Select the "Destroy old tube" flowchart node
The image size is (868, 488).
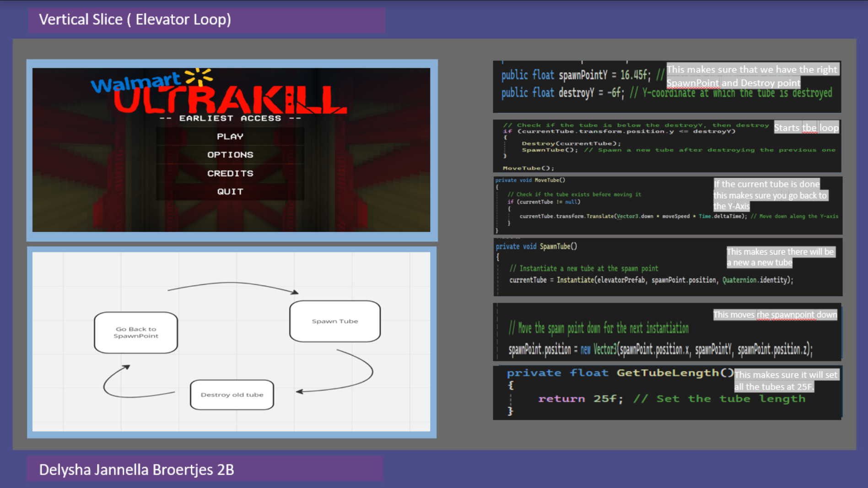tap(232, 395)
